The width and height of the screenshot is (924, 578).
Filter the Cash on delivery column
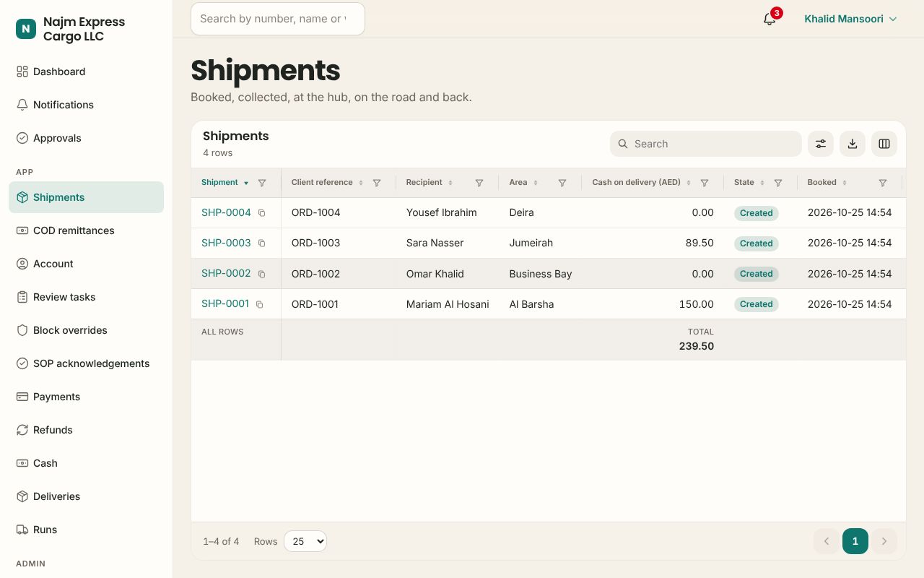click(x=705, y=183)
